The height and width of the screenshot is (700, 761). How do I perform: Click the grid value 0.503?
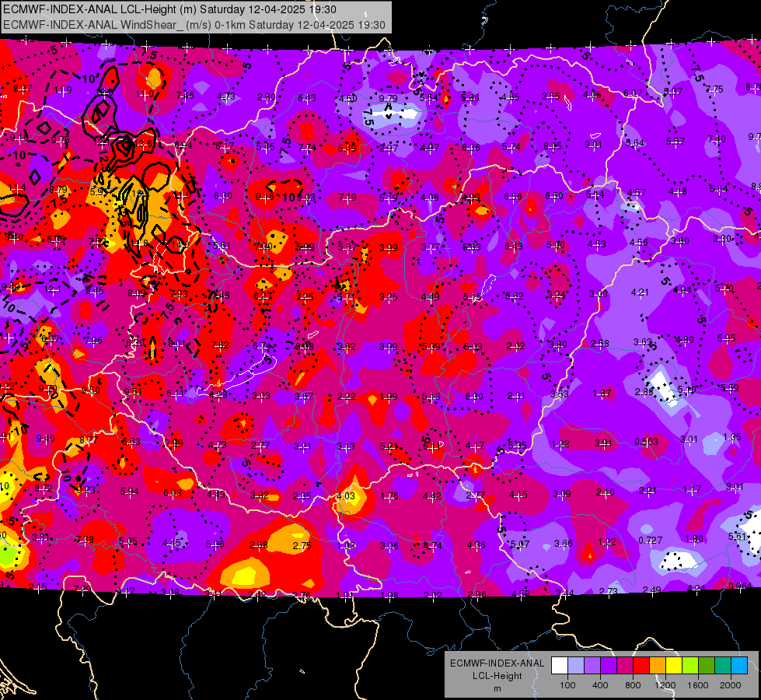tap(647, 442)
